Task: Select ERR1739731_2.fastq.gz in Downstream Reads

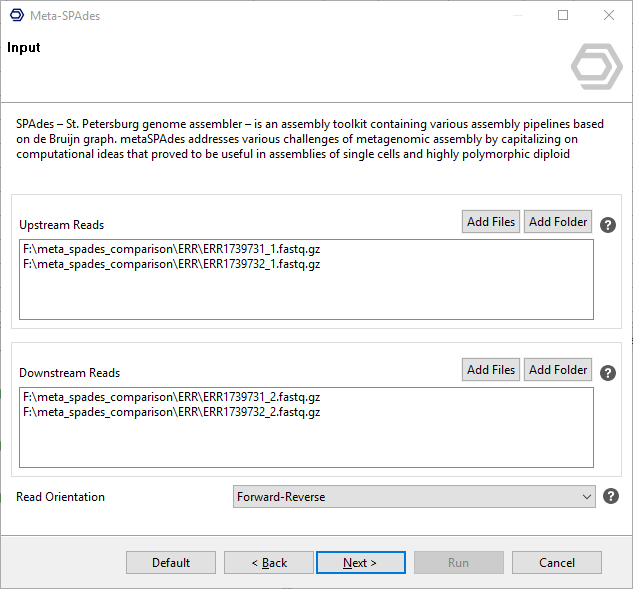Action: 171,398
